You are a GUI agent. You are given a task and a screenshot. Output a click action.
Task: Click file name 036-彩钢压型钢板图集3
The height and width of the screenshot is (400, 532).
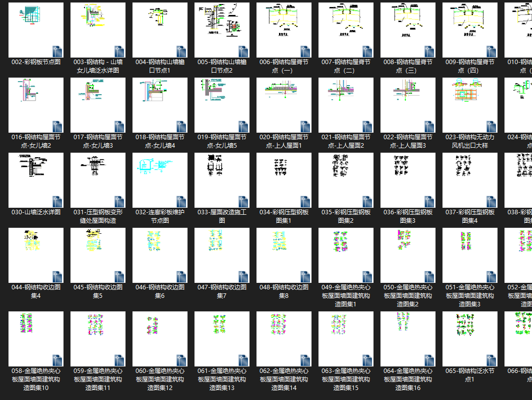point(408,216)
